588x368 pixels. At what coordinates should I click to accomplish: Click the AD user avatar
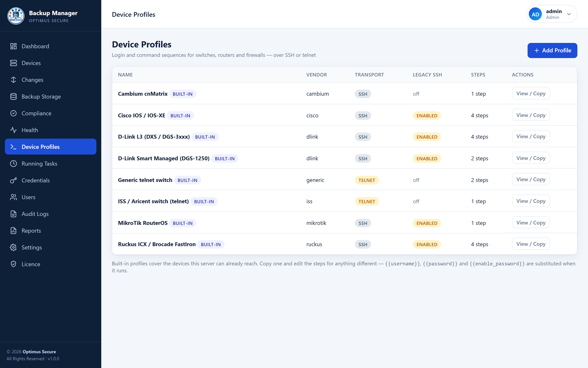pyautogui.click(x=535, y=14)
